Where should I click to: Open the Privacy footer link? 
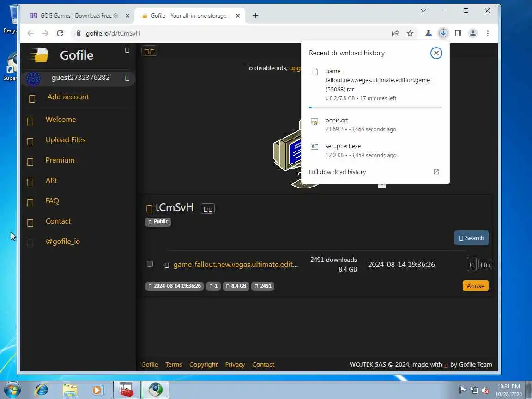[x=235, y=364]
